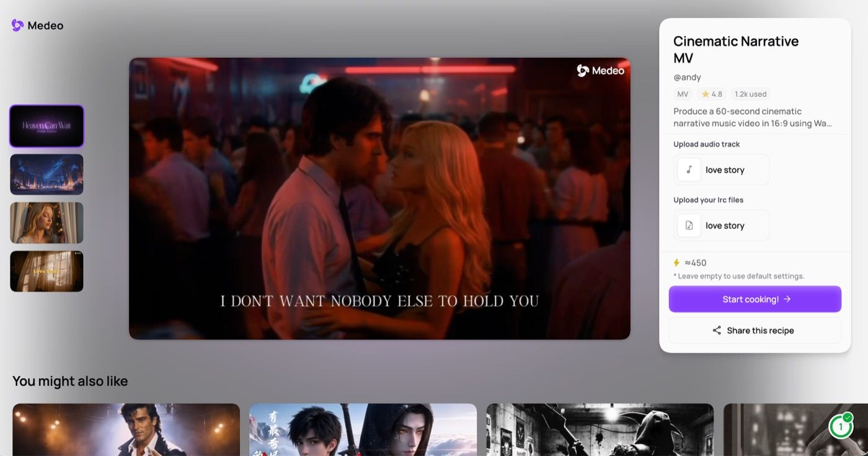Select the Heaven Can Wait title thumbnail
The image size is (868, 456).
click(46, 126)
